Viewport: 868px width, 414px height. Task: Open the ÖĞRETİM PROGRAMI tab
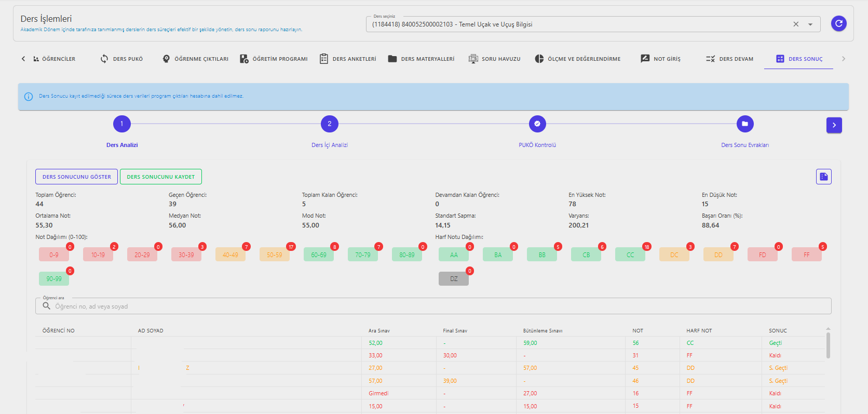click(x=274, y=59)
